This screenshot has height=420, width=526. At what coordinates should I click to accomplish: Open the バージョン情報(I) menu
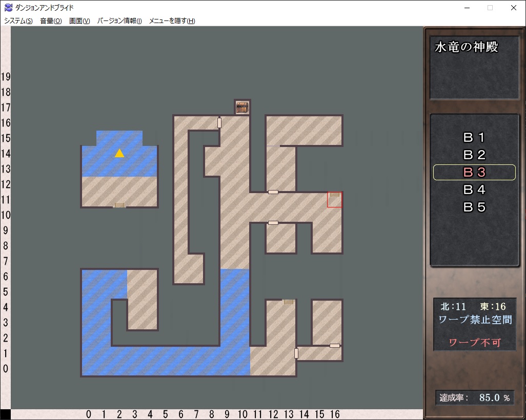(x=119, y=21)
